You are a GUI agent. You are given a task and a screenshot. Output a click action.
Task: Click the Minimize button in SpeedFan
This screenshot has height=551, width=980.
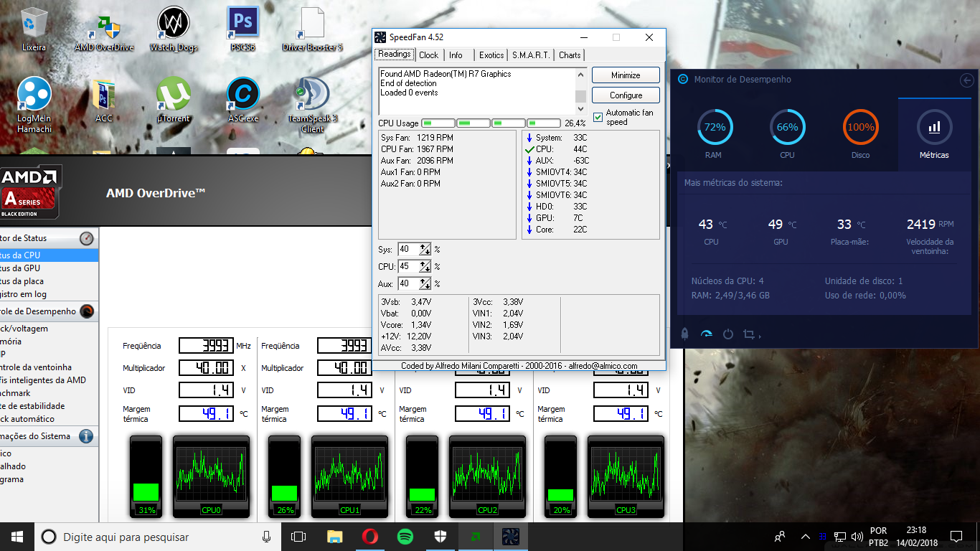point(626,75)
